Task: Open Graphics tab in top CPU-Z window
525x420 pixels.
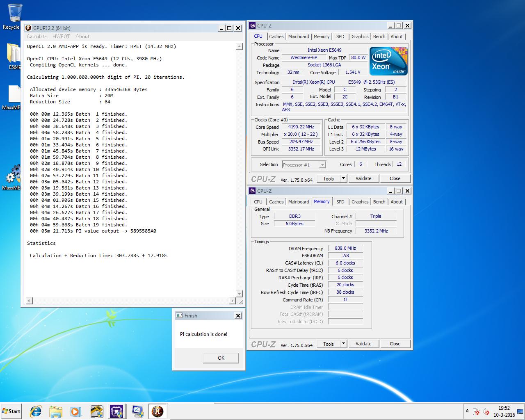Action: click(x=360, y=37)
